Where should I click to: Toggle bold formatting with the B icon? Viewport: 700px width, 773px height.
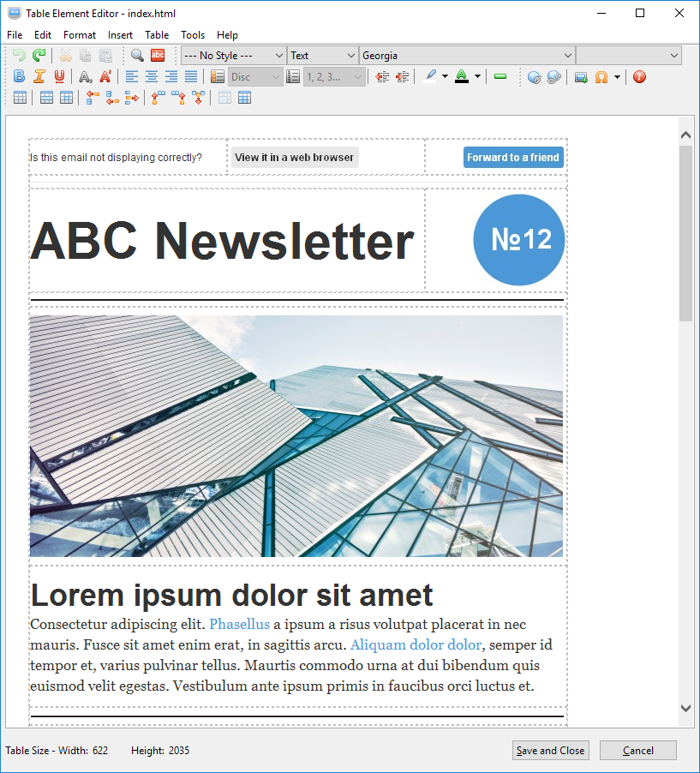tap(19, 76)
